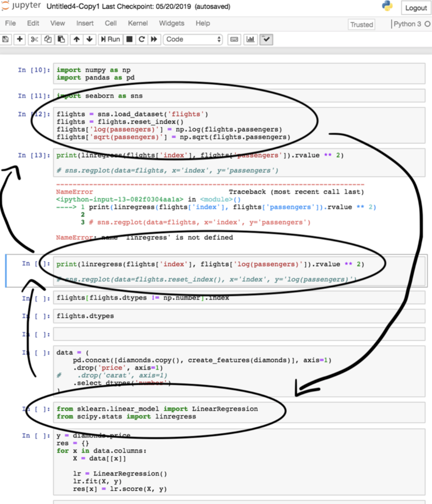Click into the pd.concat diamonds data cell

(x=239, y=371)
